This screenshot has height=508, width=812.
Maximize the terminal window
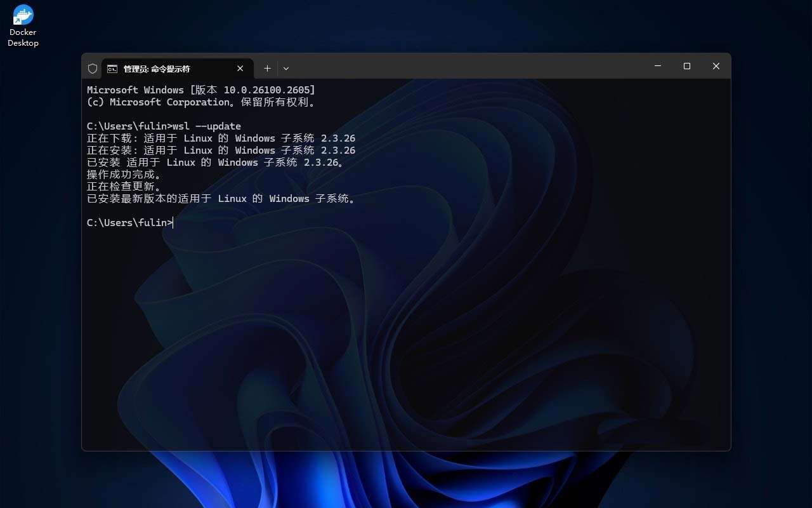687,66
